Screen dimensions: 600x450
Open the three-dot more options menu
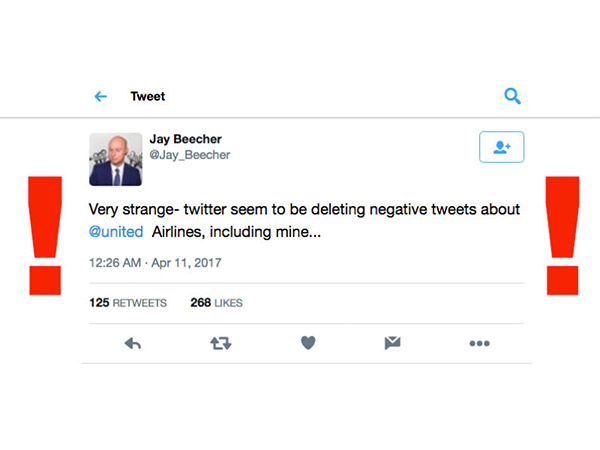(480, 343)
